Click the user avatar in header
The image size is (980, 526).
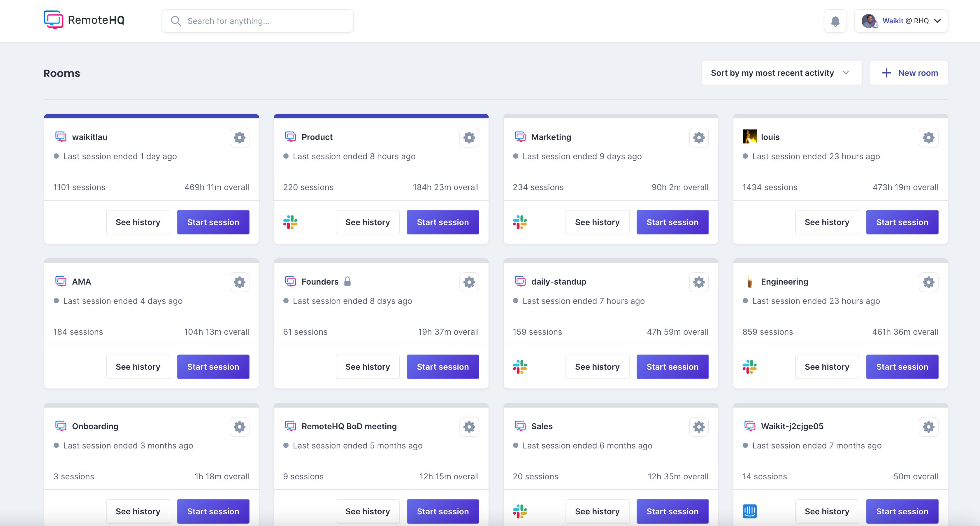click(869, 21)
